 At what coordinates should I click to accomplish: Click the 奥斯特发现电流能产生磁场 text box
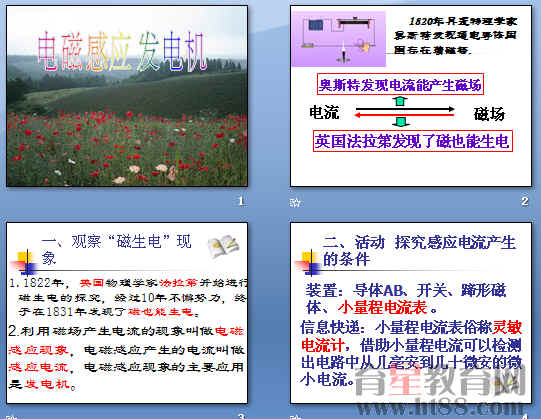400,84
